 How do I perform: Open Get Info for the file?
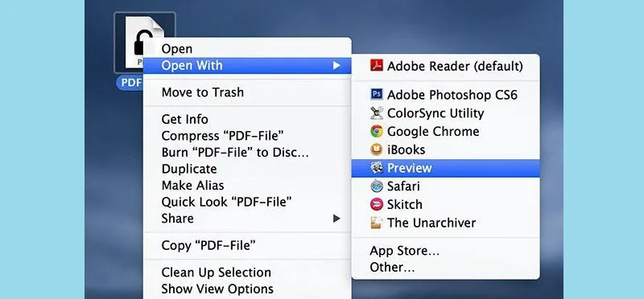247,119
